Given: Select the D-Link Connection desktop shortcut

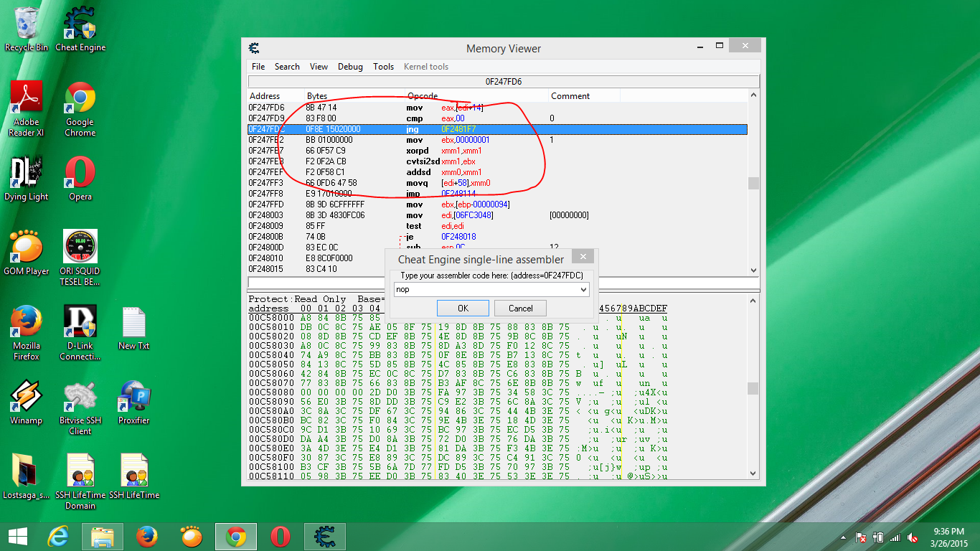Looking at the screenshot, I should click(x=80, y=332).
